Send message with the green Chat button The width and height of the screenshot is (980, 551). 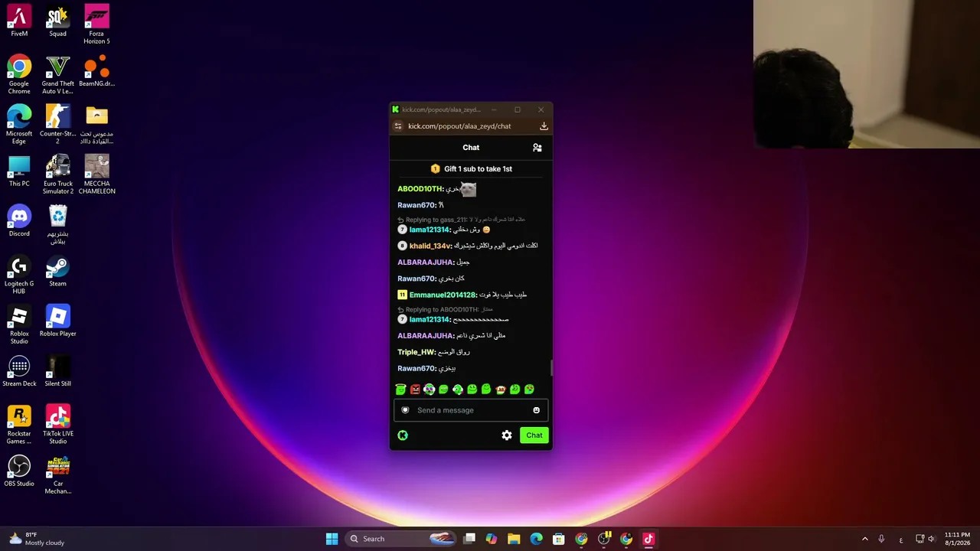point(534,435)
